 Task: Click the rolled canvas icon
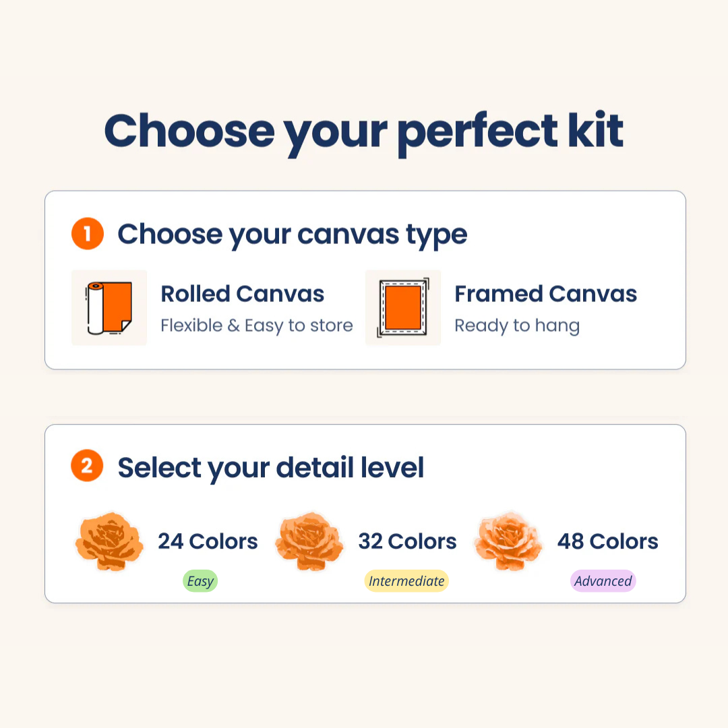tap(109, 308)
